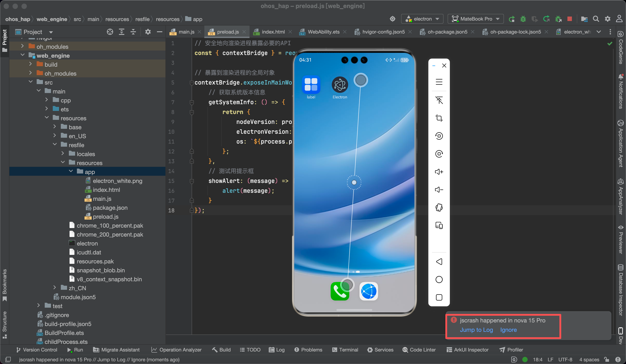Select module.json5 in project tree
This screenshot has height=364, width=626.
[x=78, y=297]
